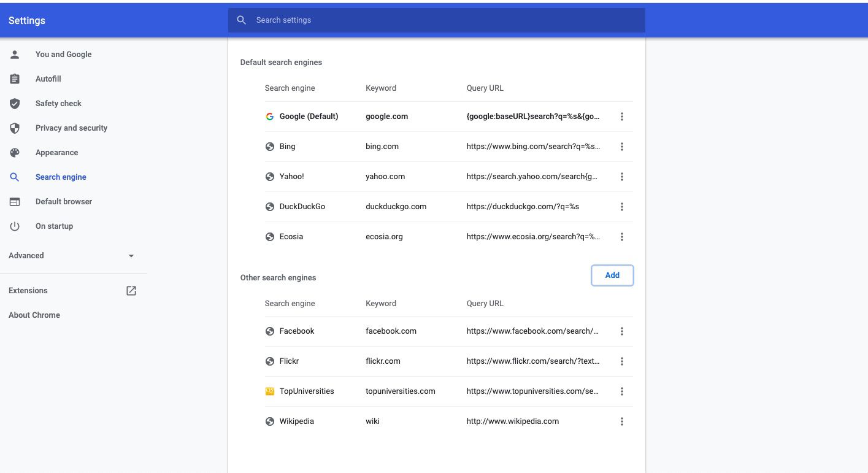868x473 pixels.
Task: Click the Extensions external-link icon
Action: [131, 291]
